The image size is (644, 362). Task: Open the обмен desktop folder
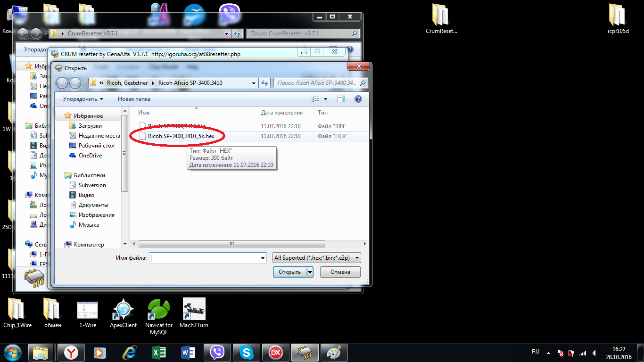(x=52, y=313)
